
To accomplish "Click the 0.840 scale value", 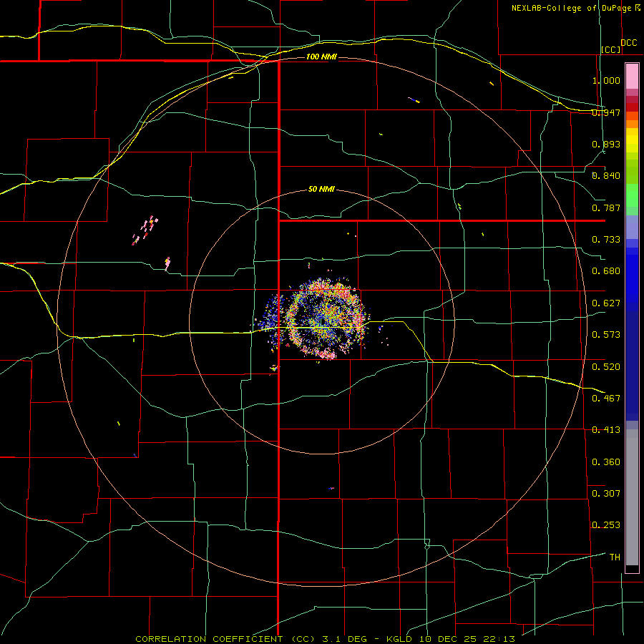I will [606, 176].
